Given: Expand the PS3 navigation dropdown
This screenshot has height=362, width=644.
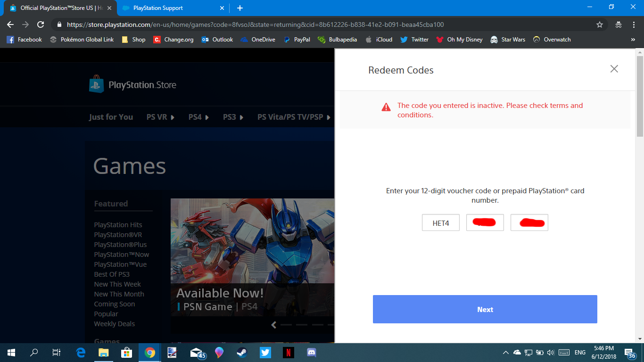Looking at the screenshot, I should coord(233,117).
